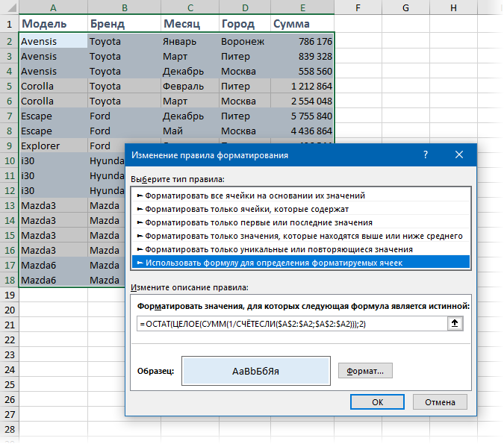Select row 28 header

click(9, 429)
